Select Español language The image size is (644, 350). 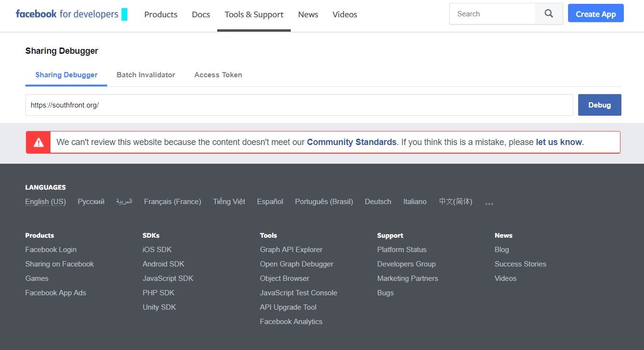[270, 202]
